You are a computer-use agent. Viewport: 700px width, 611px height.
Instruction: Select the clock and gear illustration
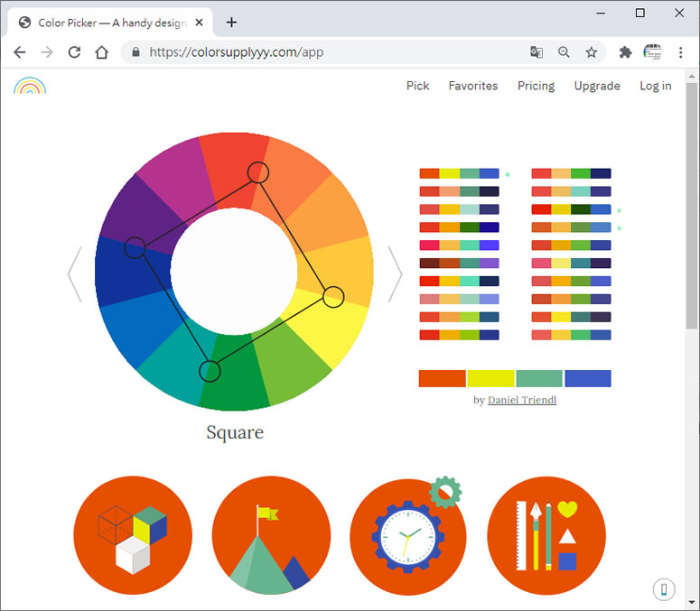407,535
